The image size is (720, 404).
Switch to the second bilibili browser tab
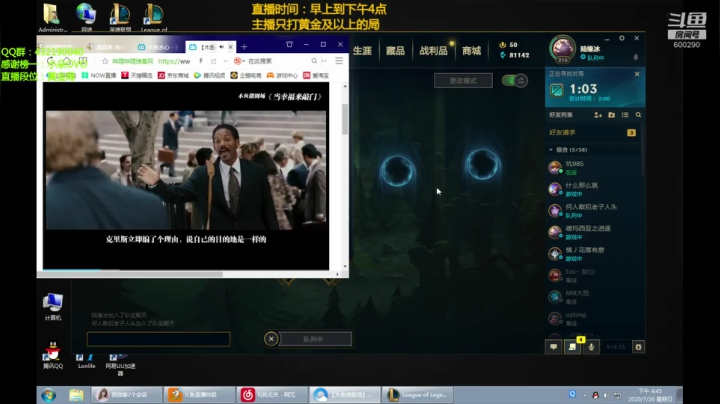[159, 47]
